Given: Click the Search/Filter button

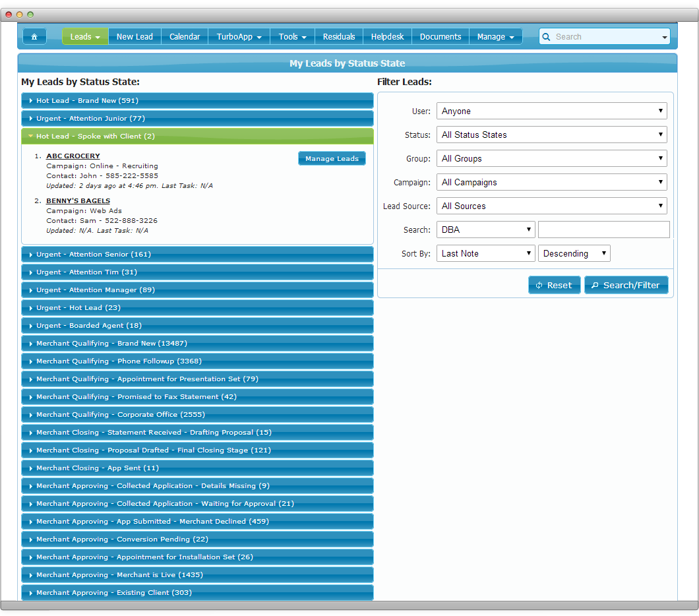Looking at the screenshot, I should coord(626,286).
